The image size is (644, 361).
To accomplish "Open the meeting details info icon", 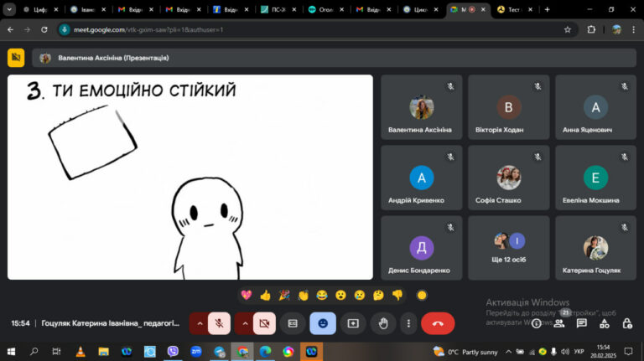I will pyautogui.click(x=536, y=323).
